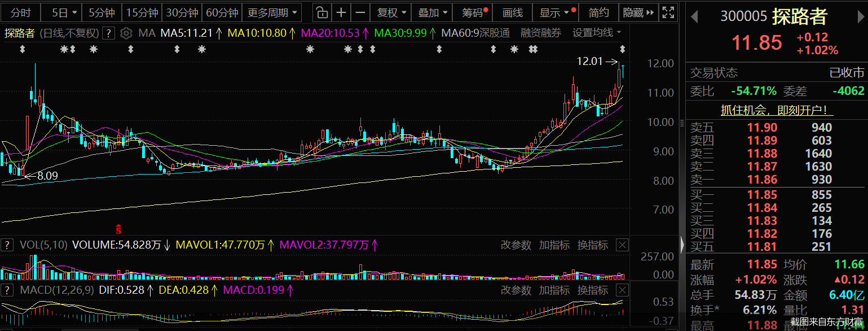Image resolution: width=868 pixels, height=331 pixels.
Task: Click the zoom-in plus icon on toolbar
Action: pyautogui.click(x=342, y=12)
